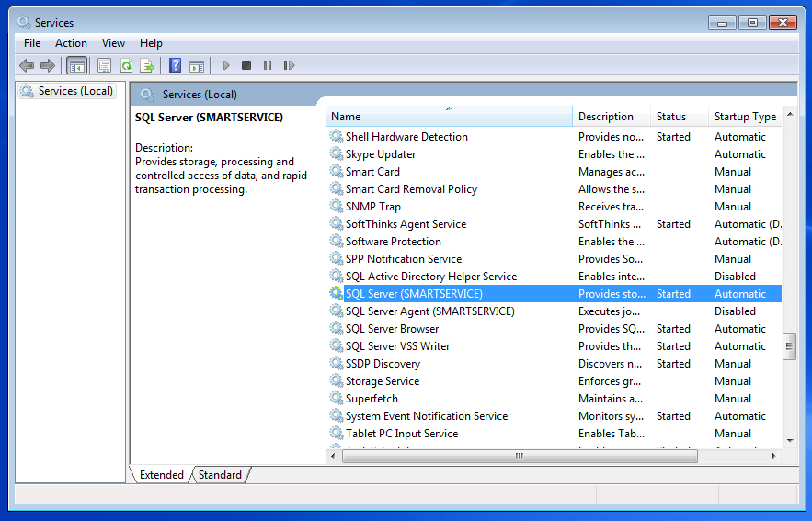This screenshot has width=812, height=521.
Task: Open the Help menu
Action: [x=151, y=43]
